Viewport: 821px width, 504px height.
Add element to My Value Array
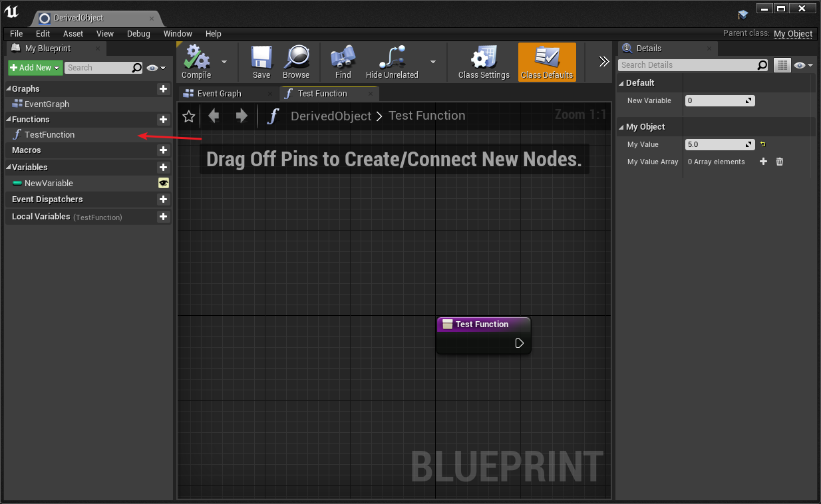(764, 162)
